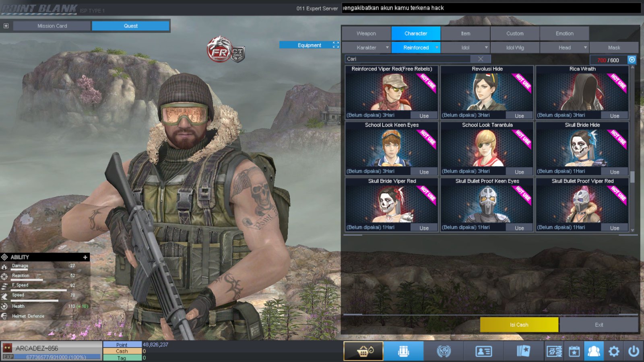This screenshot has width=644, height=362.
Task: Expand the Ability panel plus sign
Action: click(x=85, y=257)
